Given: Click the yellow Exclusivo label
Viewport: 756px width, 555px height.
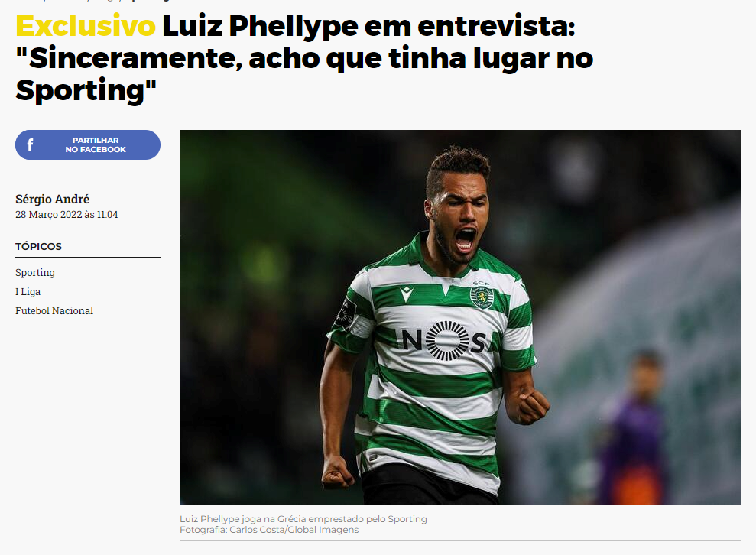Looking at the screenshot, I should coord(86,26).
